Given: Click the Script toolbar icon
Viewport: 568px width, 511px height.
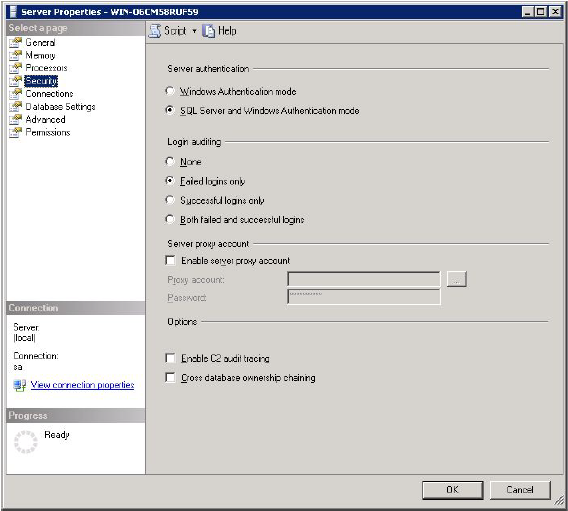Looking at the screenshot, I should click(155, 31).
